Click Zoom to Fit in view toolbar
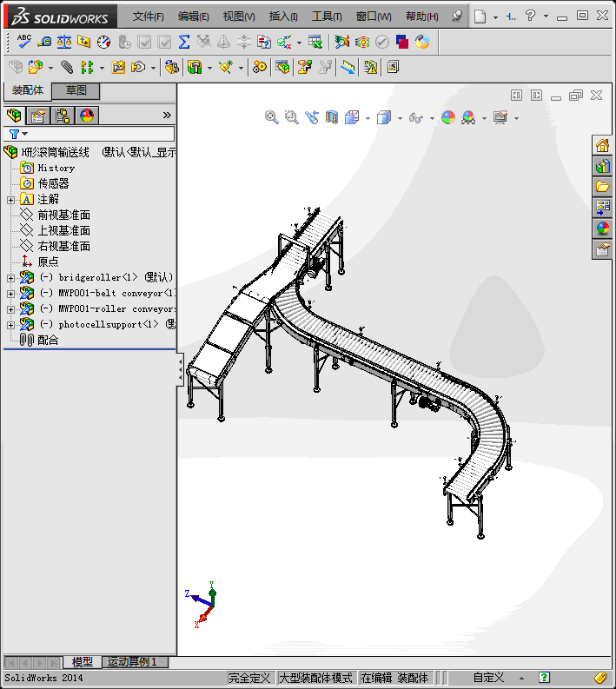This screenshot has height=689, width=616. click(x=272, y=117)
